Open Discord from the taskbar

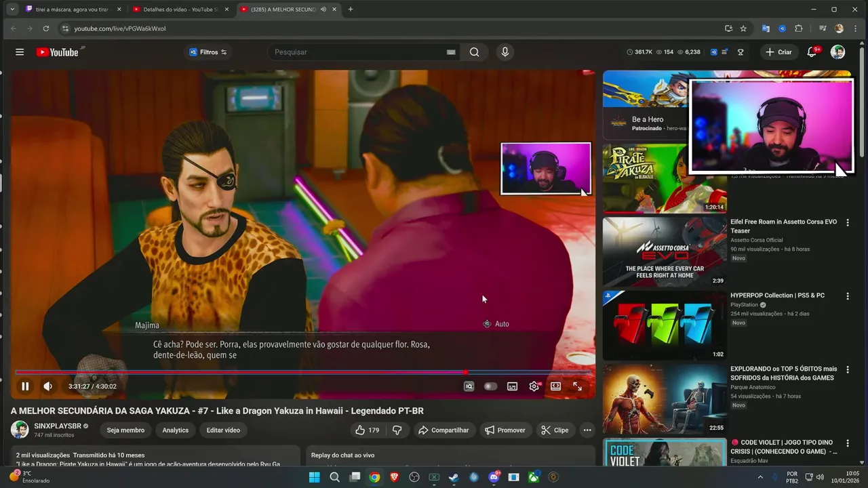click(x=494, y=477)
